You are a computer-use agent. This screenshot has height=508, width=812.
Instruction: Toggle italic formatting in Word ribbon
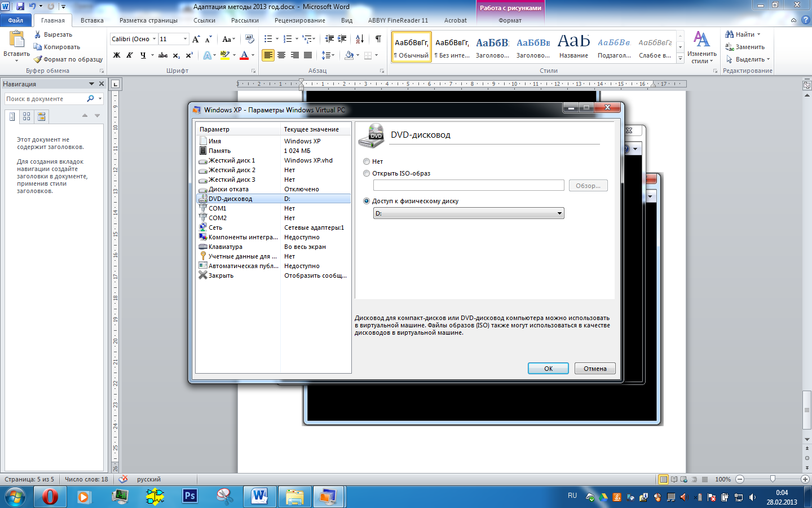pos(130,55)
